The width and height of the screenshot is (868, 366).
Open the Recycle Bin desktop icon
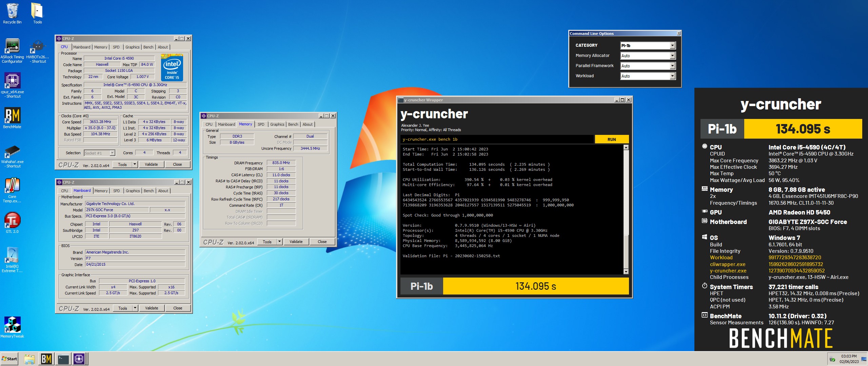click(12, 14)
